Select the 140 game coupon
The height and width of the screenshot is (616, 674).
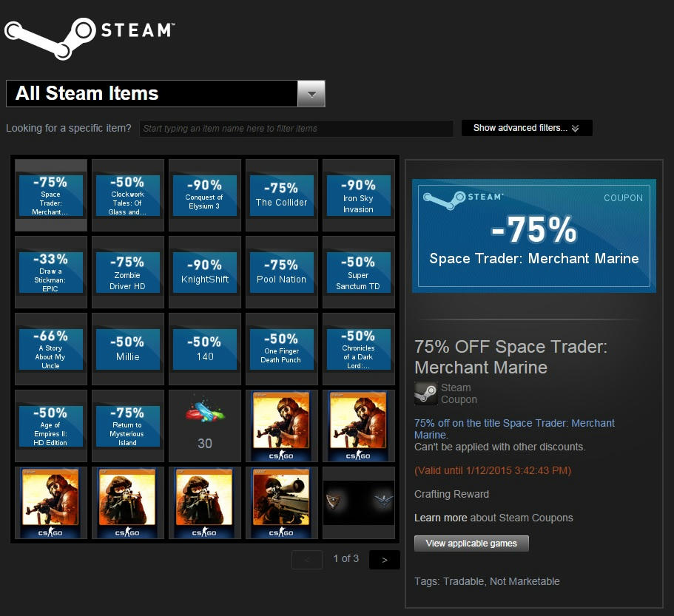point(205,349)
